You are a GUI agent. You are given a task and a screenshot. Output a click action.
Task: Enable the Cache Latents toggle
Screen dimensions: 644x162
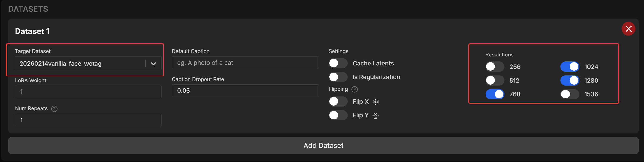point(338,63)
